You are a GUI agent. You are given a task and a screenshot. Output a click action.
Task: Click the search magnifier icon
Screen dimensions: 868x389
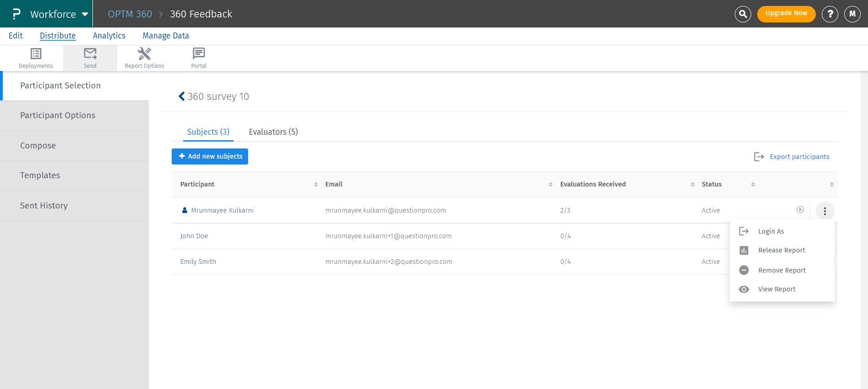tap(743, 14)
